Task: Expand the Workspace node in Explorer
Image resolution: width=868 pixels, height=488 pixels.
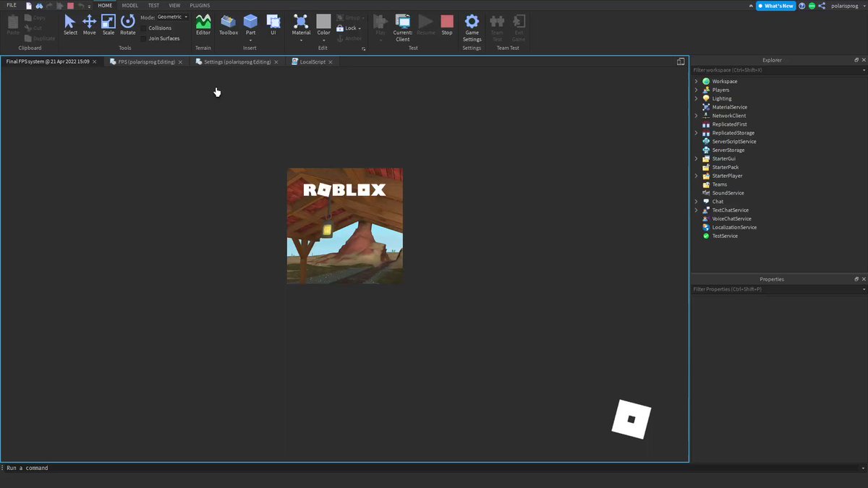Action: coord(697,81)
